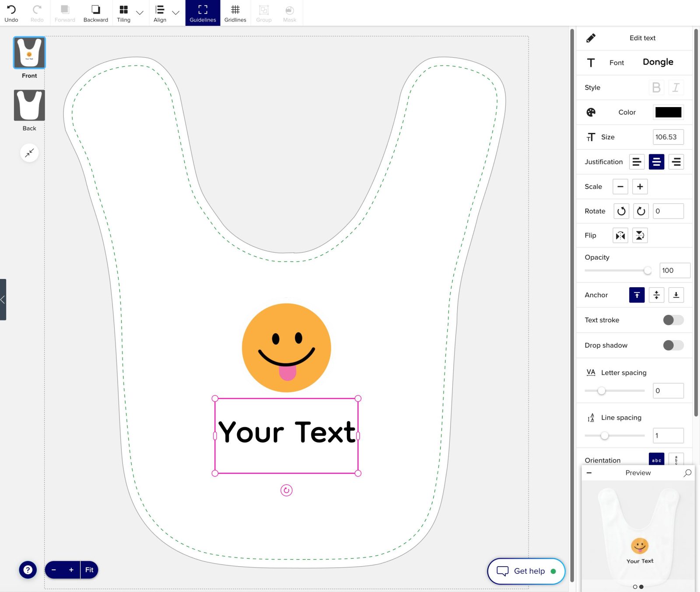
Task: Enable the Text stroke switch
Action: click(673, 320)
